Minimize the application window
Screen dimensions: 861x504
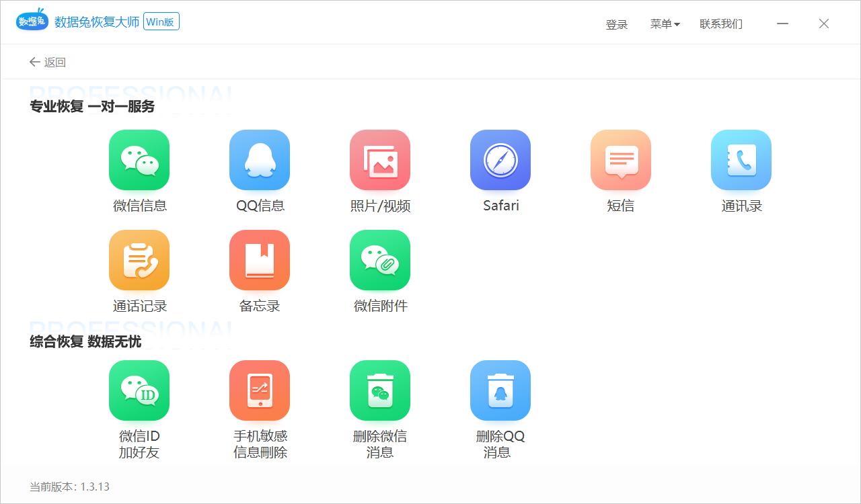782,24
